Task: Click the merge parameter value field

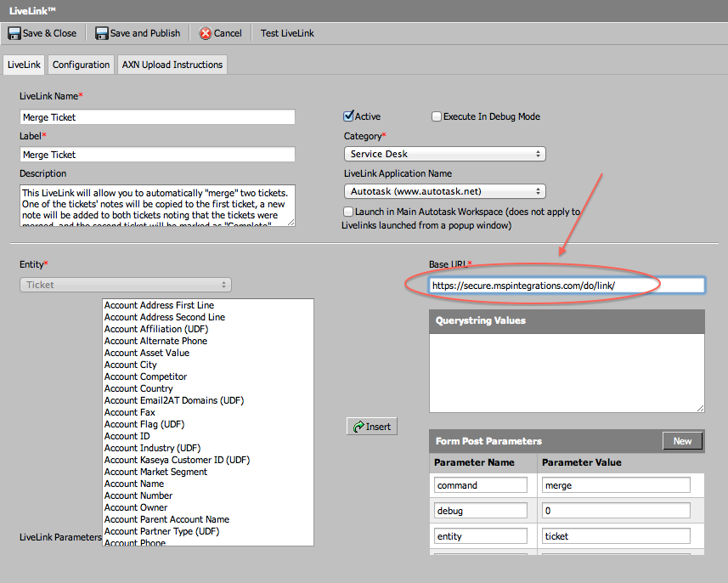Action: (x=615, y=485)
